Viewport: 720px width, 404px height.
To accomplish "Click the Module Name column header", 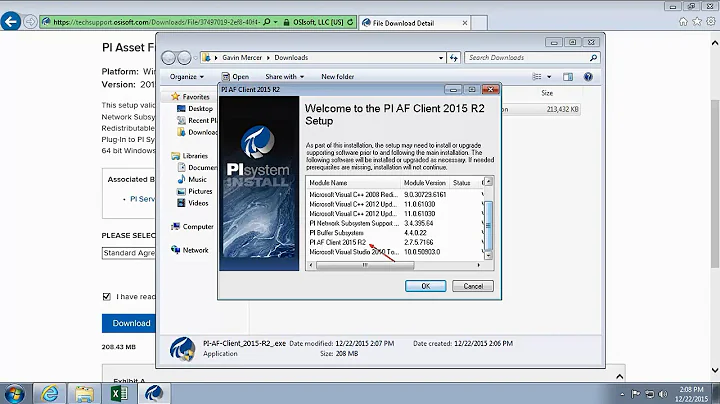I will 354,183.
